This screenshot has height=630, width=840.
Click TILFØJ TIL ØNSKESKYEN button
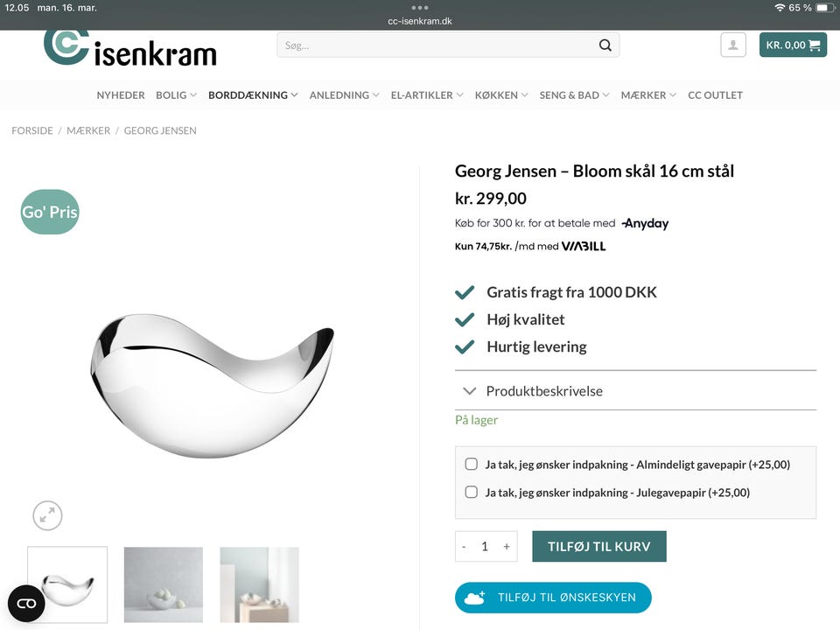point(553,598)
